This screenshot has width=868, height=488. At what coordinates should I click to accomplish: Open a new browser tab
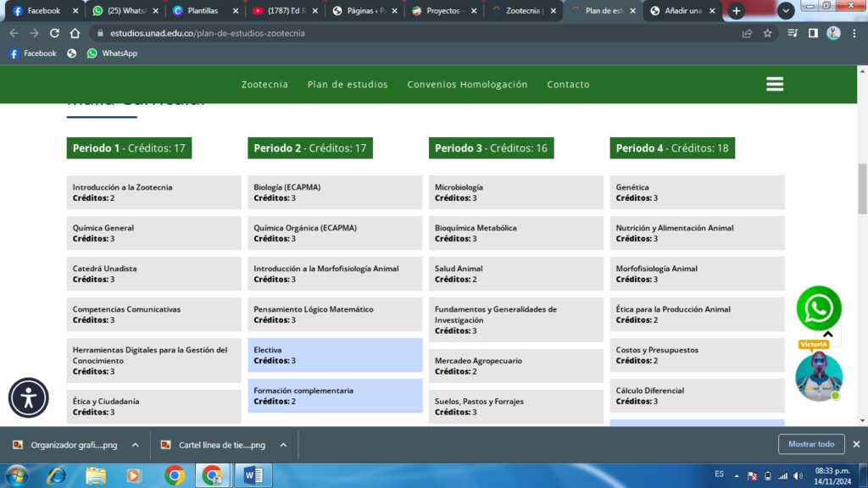pyautogui.click(x=737, y=11)
